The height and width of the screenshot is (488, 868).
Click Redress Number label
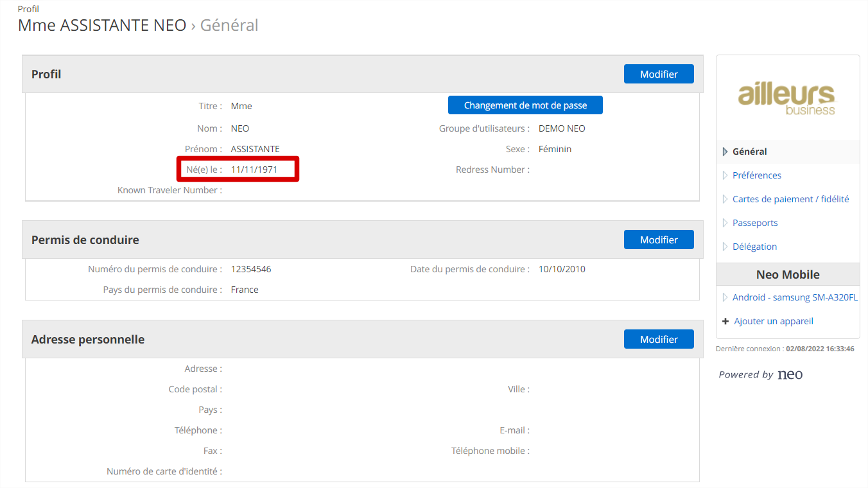492,170
